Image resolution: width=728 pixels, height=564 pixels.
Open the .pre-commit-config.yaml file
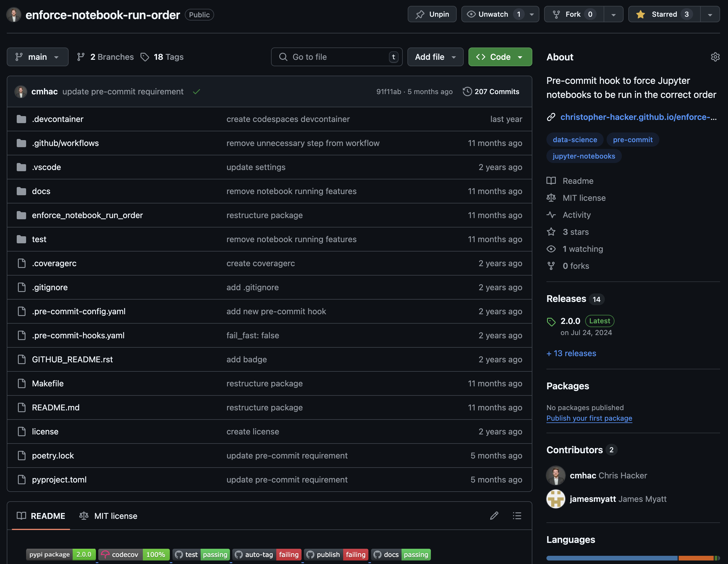(79, 311)
